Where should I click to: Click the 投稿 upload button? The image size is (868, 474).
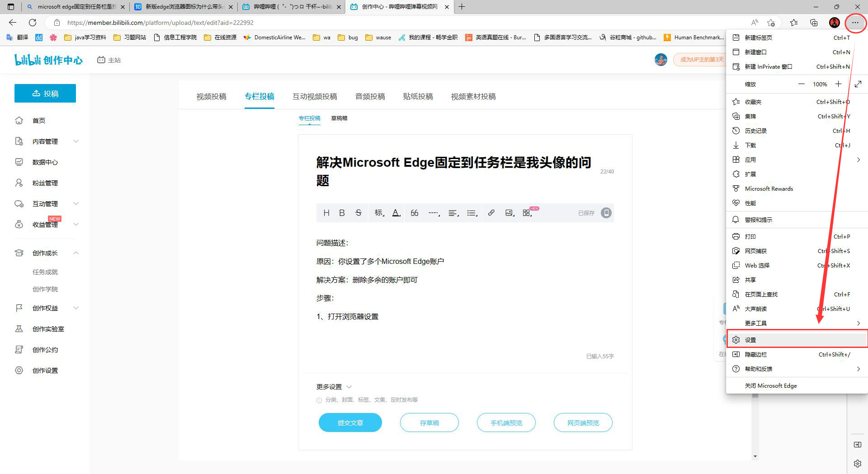tap(45, 94)
